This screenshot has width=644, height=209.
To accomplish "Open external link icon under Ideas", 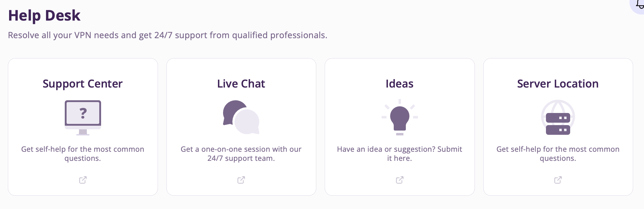I will pos(399,180).
